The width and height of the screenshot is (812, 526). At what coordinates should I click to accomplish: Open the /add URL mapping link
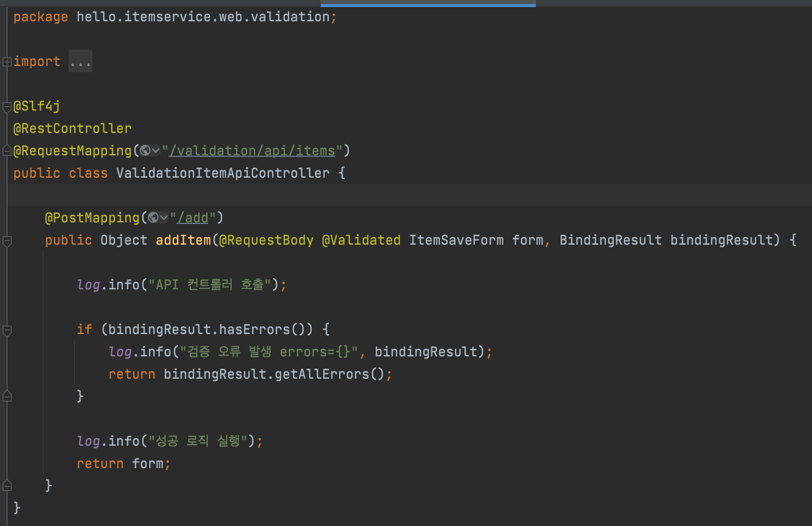[x=193, y=218]
